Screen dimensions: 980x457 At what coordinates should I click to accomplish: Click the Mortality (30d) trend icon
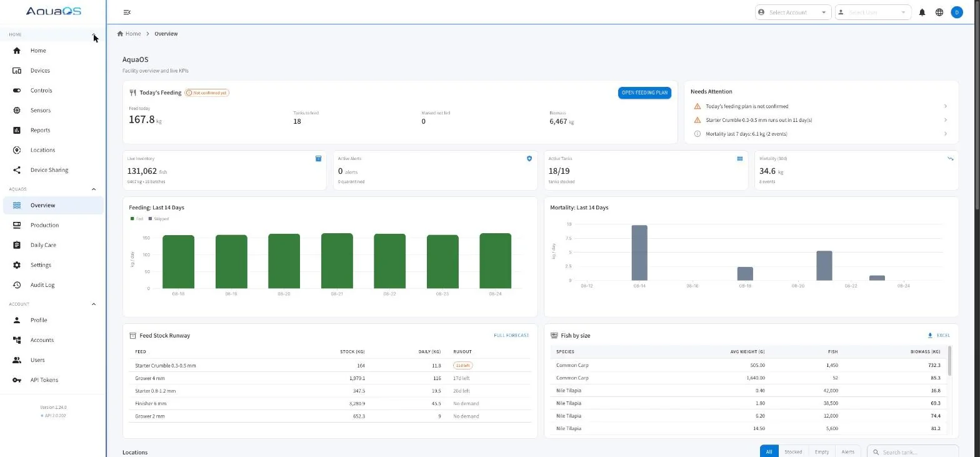coord(951,159)
